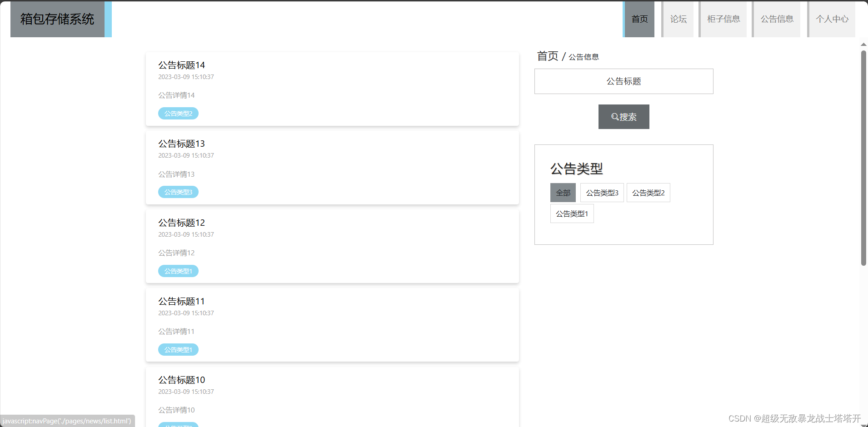
Task: Open announcement 公告标题10
Action: [x=181, y=380]
